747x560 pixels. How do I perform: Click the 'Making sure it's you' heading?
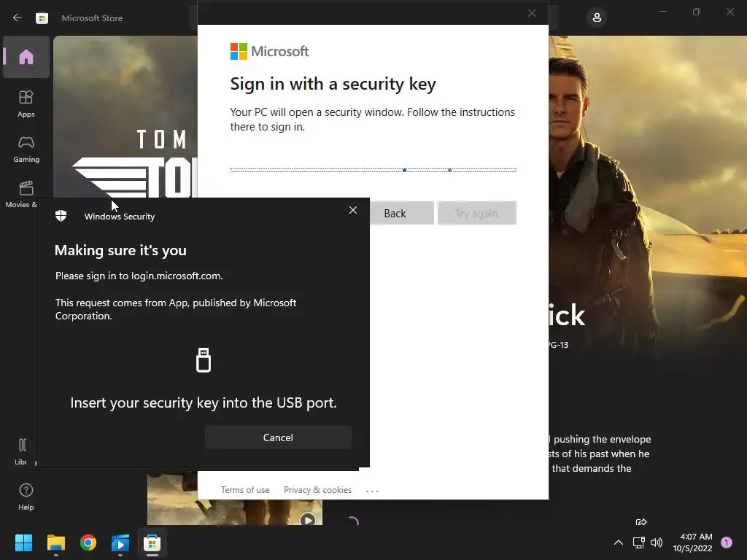coord(120,250)
